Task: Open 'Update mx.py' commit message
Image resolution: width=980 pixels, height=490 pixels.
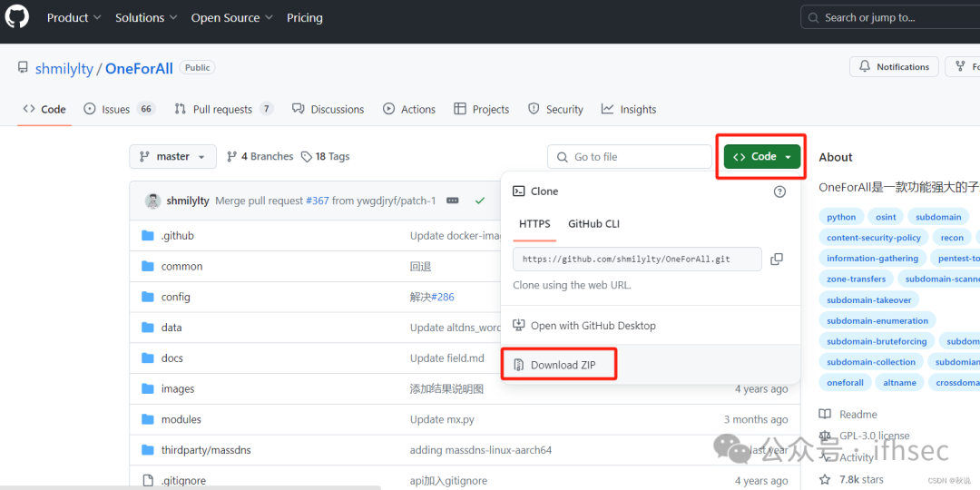Action: point(442,419)
